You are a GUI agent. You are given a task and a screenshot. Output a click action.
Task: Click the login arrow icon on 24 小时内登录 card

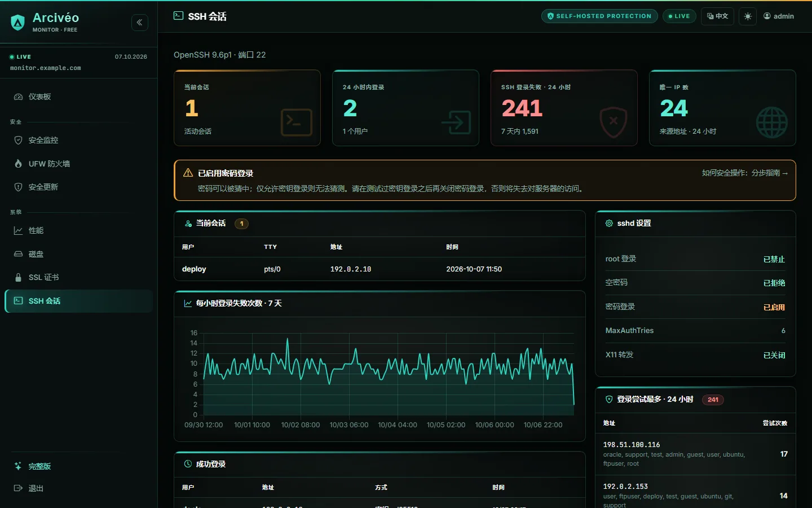[456, 122]
